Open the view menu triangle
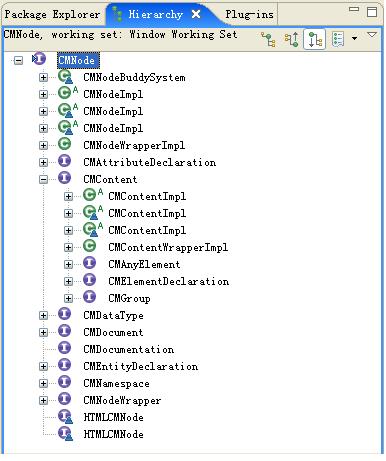386x461 pixels. point(372,35)
